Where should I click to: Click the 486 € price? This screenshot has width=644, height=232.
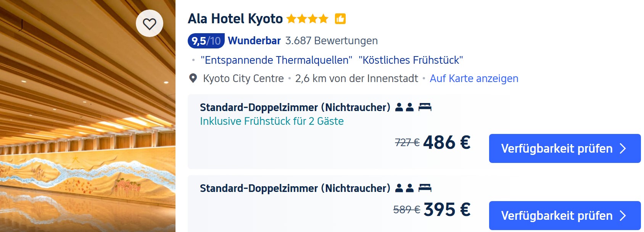pos(447,143)
